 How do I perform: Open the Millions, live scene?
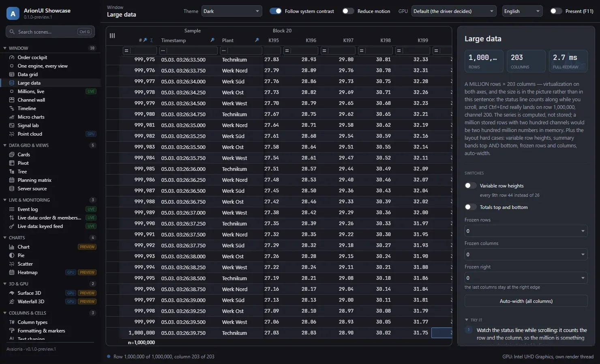50,92
